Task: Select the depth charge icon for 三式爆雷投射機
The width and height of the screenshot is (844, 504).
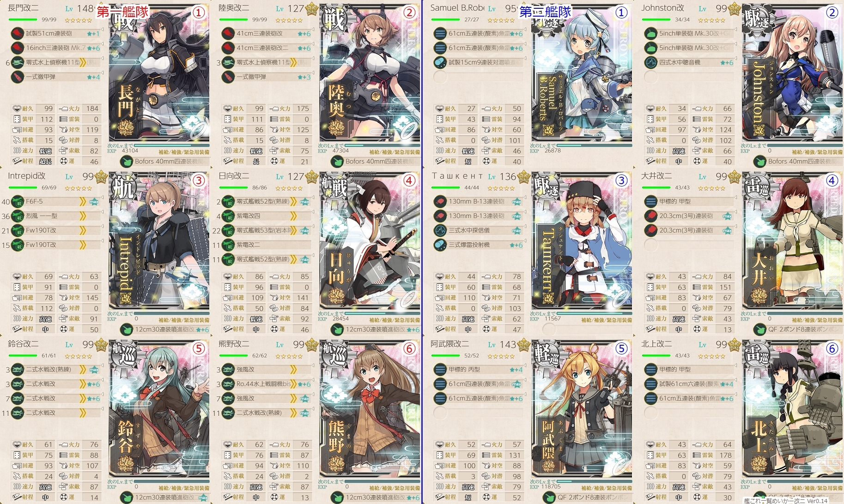Action: tap(440, 245)
